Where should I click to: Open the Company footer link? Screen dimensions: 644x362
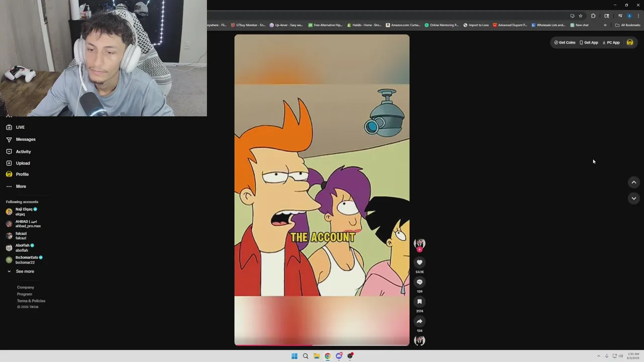tap(25, 287)
